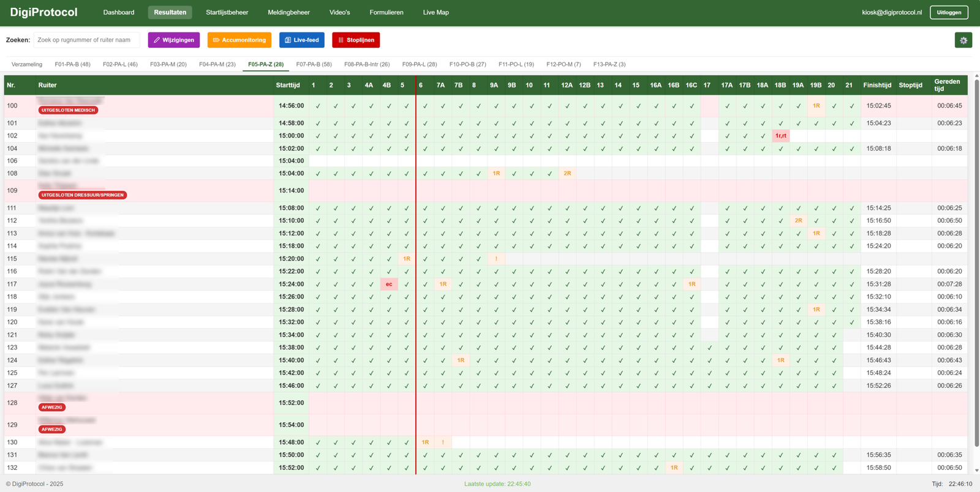Screen dimensions: 980x492
Task: Open Startlijstbeheer in the top navigation
Action: pyautogui.click(x=227, y=12)
